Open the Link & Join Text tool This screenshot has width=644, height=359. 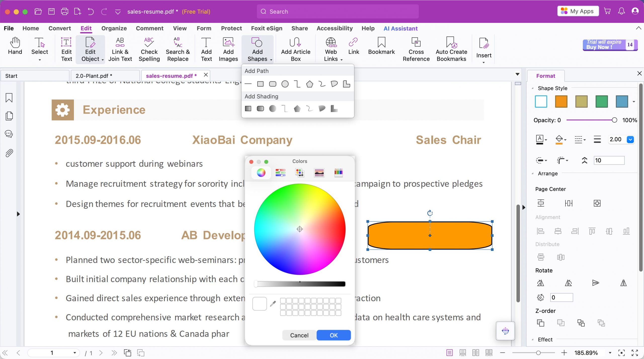click(x=120, y=49)
